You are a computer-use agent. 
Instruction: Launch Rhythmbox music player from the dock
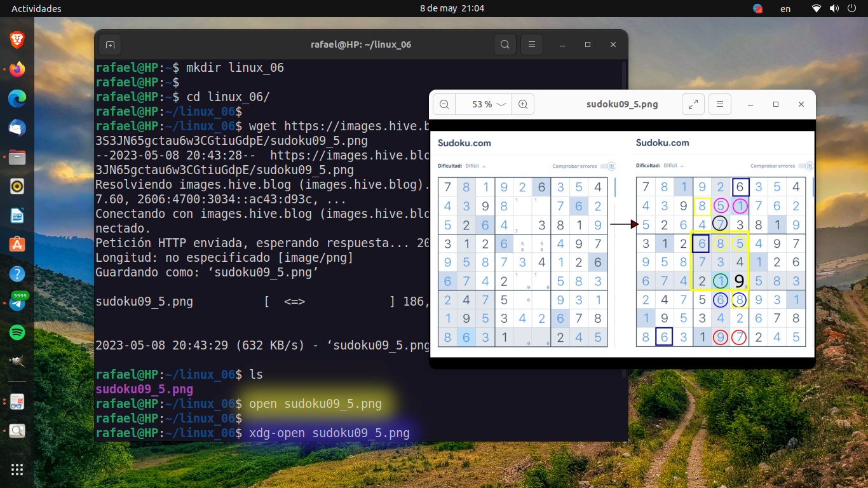[17, 186]
